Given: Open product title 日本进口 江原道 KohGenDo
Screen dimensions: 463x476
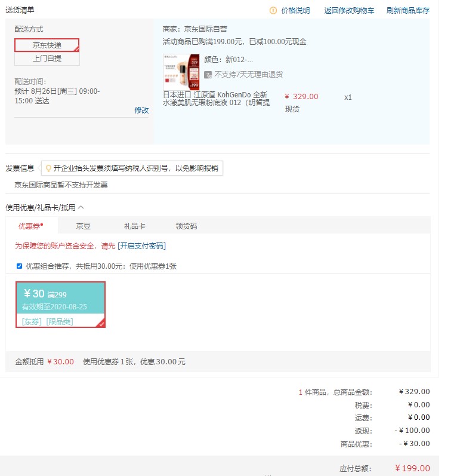Looking at the screenshot, I should pyautogui.click(x=216, y=99).
